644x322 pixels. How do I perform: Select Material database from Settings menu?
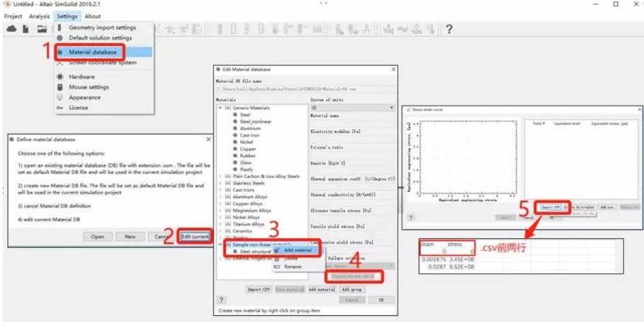(92, 52)
